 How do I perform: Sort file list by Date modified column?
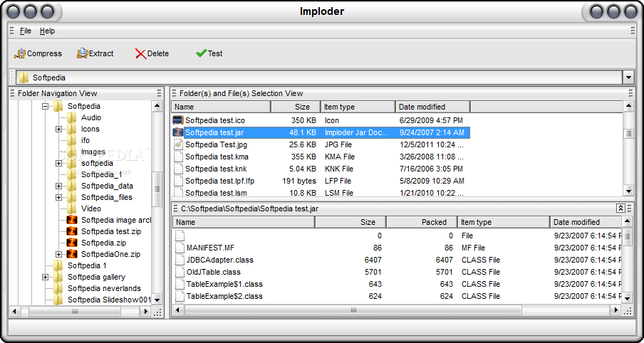[x=433, y=107]
